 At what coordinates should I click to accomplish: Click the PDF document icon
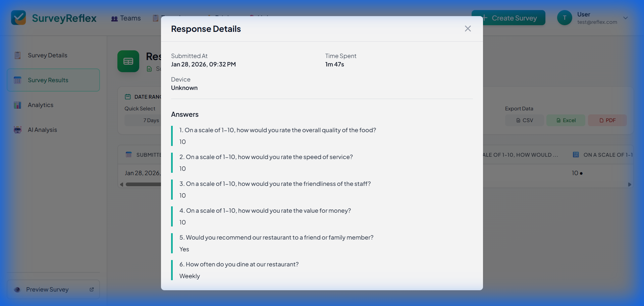pos(601,120)
